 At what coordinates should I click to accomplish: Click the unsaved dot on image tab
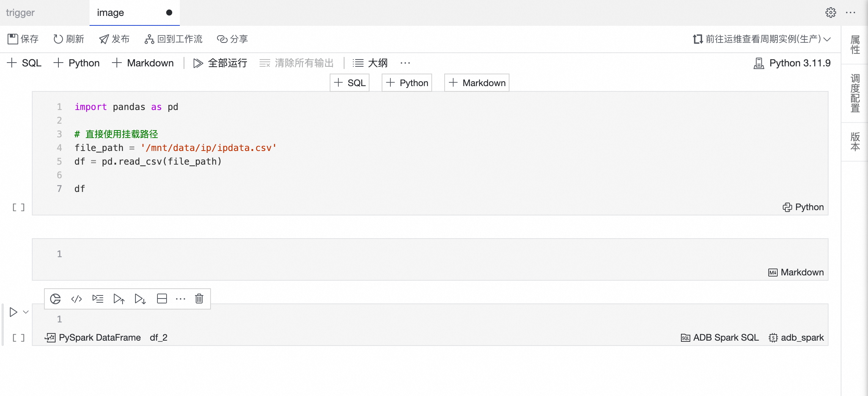coord(169,13)
